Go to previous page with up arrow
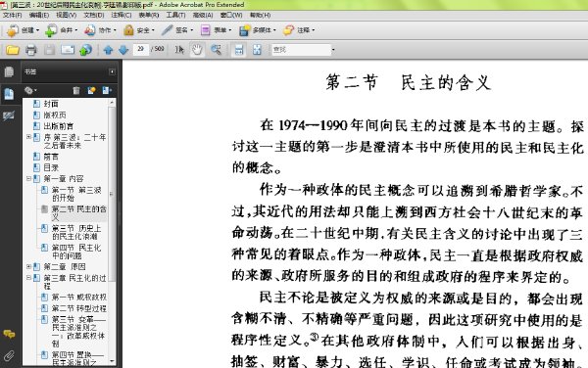Image resolution: width=588 pixels, height=368 pixels. click(x=109, y=50)
